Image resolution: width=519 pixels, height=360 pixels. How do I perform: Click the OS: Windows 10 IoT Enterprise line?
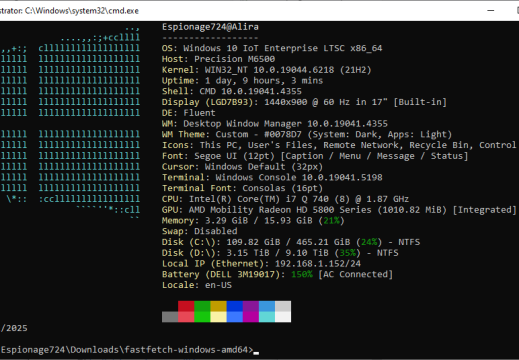point(272,48)
